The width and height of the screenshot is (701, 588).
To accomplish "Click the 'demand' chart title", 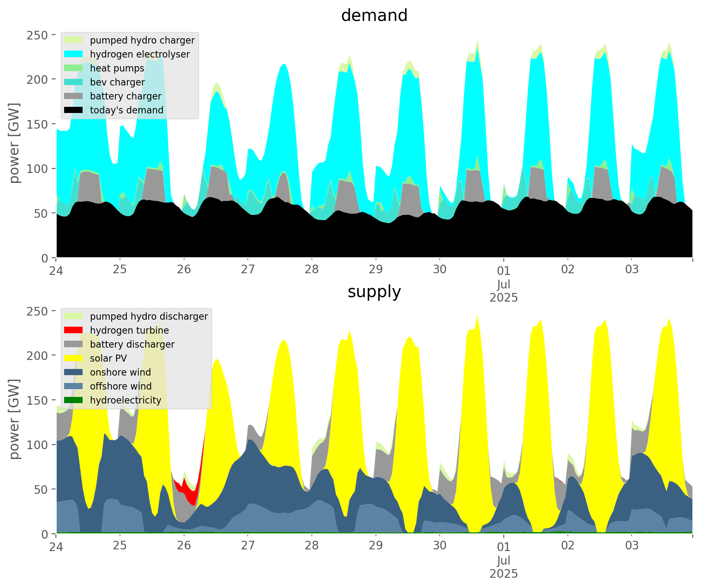I will [x=374, y=16].
